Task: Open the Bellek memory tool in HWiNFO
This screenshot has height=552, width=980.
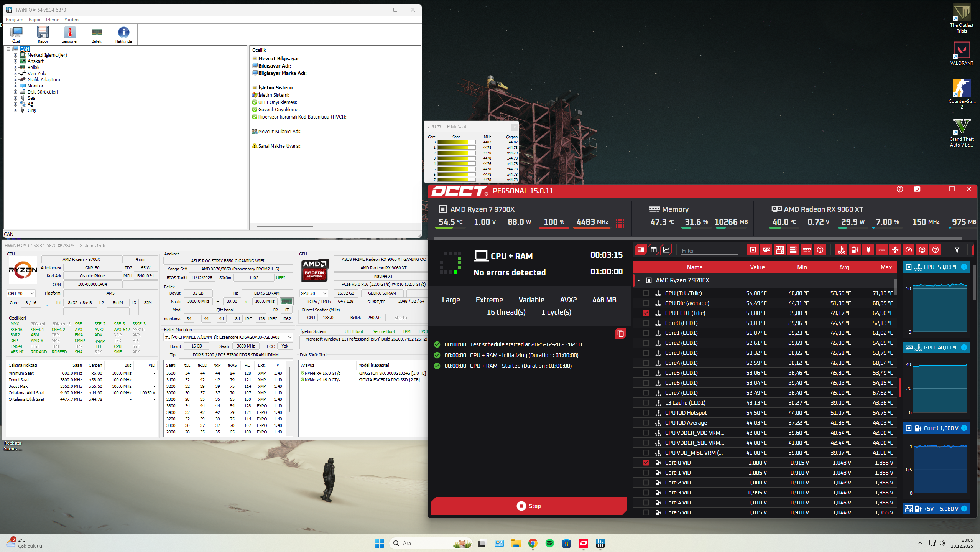Action: click(97, 35)
